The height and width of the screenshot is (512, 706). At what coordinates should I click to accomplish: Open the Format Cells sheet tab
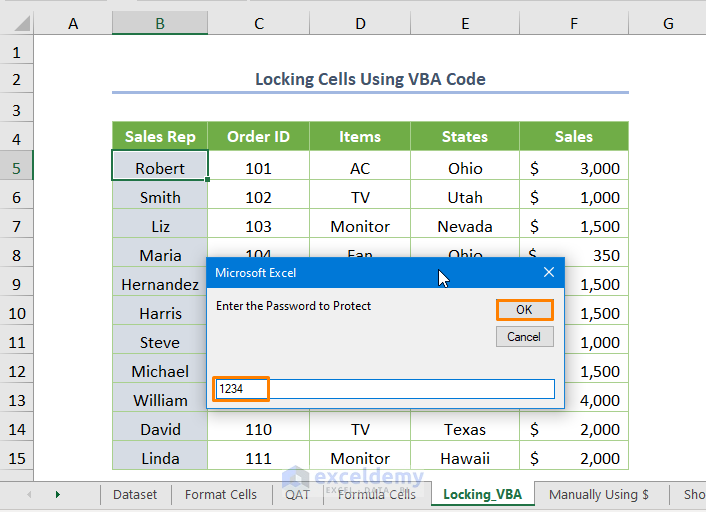tap(221, 494)
